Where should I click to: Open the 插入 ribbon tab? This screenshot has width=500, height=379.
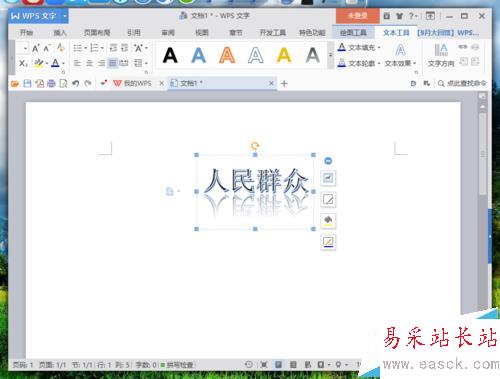click(60, 33)
